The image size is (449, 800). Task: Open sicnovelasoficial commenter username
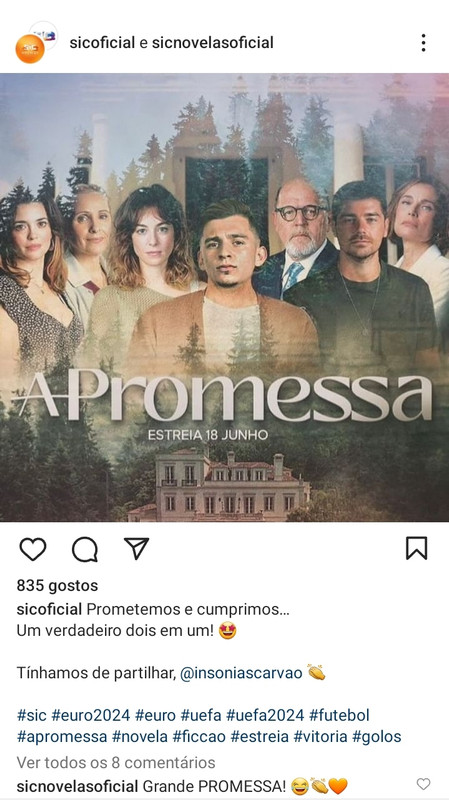78,786
